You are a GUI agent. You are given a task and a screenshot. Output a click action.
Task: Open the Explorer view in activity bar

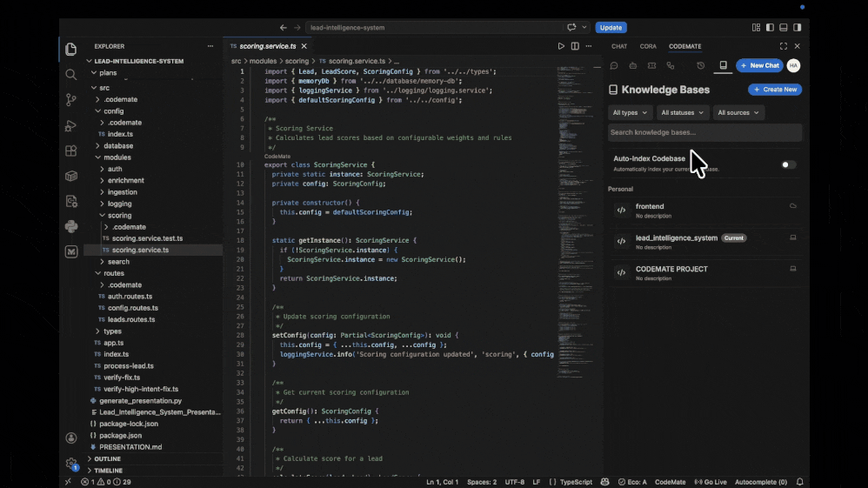(x=70, y=50)
